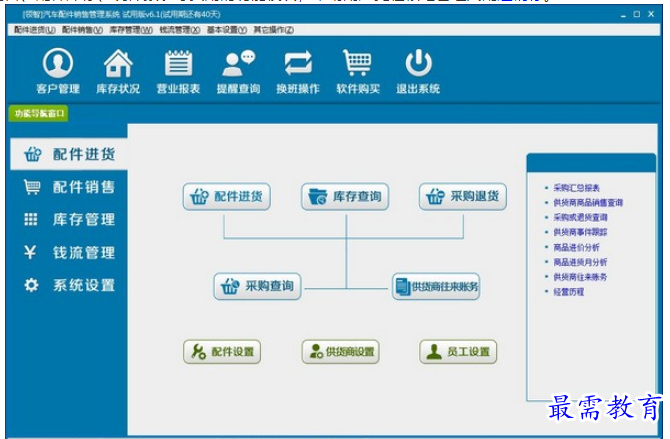Open the 采购汇总报表 link
The image size is (670, 439).
click(576, 188)
